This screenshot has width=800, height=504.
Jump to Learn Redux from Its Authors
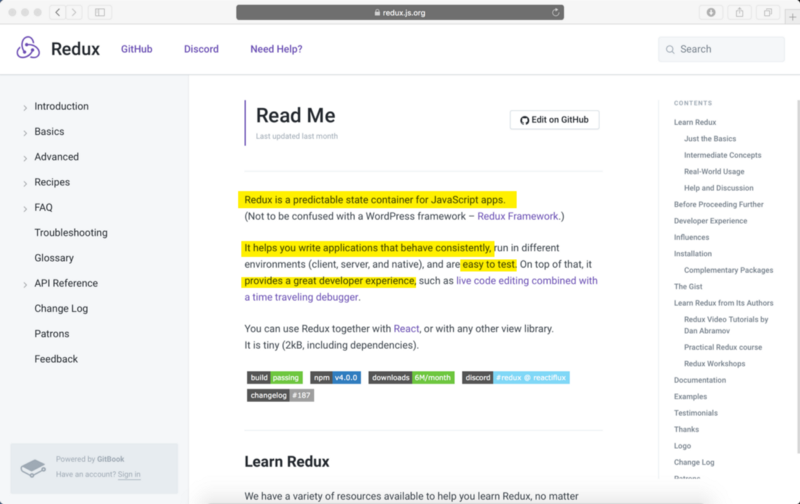coord(723,303)
